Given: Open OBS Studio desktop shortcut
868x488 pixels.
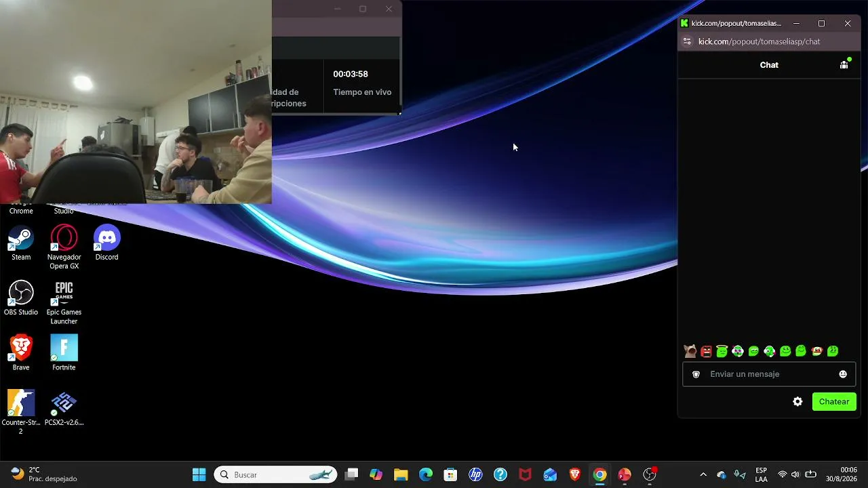Looking at the screenshot, I should (x=21, y=298).
